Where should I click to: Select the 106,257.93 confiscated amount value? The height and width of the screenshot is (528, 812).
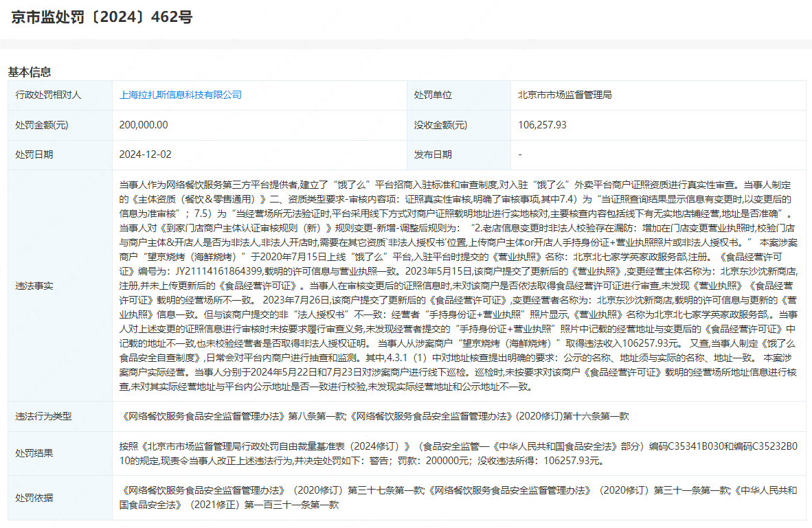[542, 125]
